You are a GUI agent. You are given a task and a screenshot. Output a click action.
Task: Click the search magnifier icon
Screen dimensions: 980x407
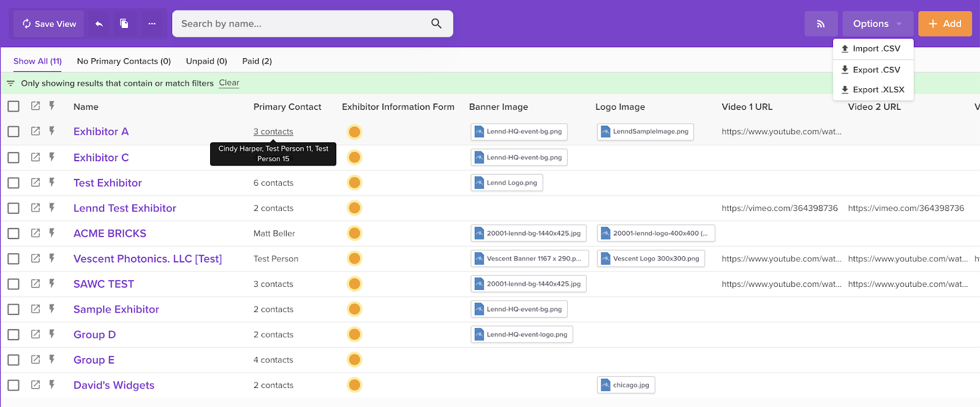(x=436, y=24)
